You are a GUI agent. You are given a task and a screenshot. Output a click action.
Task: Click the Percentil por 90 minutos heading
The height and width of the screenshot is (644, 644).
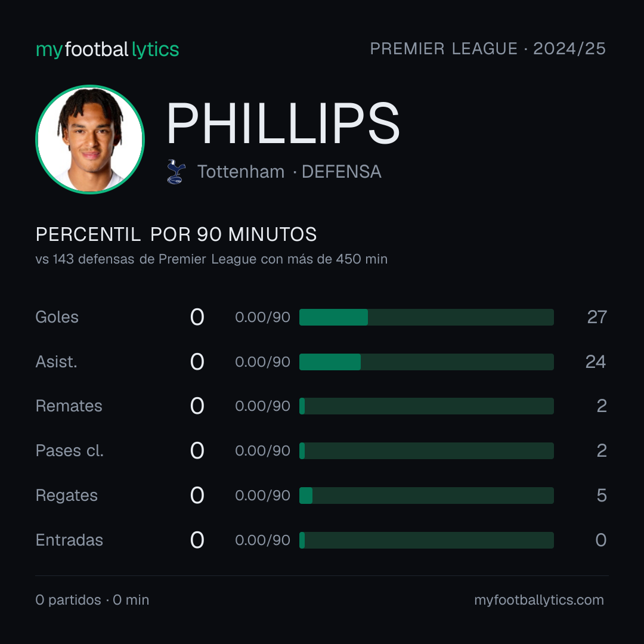tap(176, 234)
